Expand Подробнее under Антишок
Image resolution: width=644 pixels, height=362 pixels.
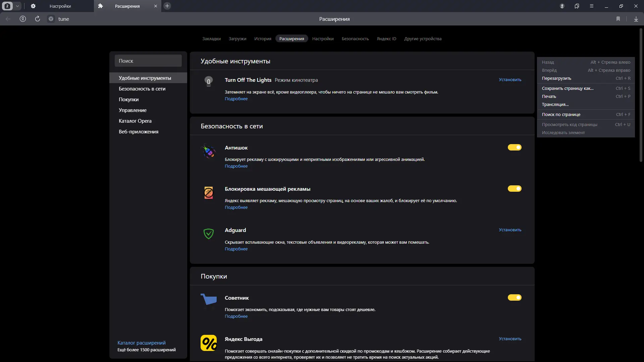236,166
